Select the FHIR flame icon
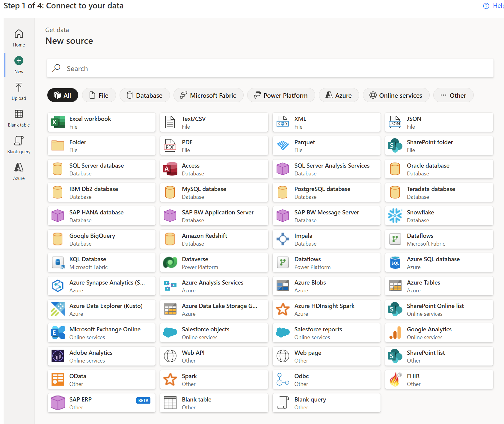The width and height of the screenshot is (504, 424). (395, 380)
